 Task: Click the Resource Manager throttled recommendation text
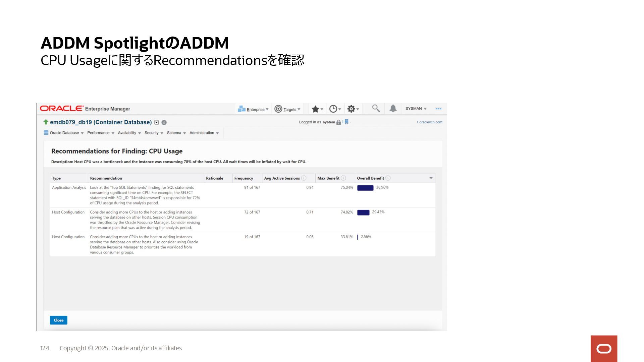point(145,220)
